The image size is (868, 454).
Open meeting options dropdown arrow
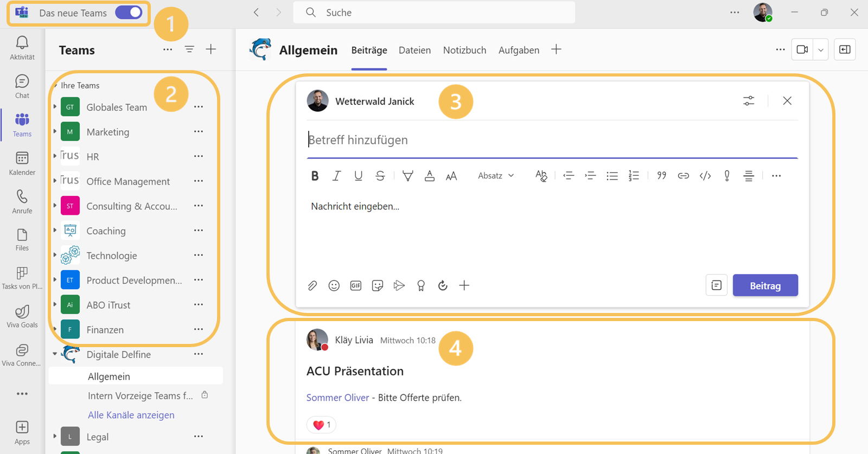point(821,50)
